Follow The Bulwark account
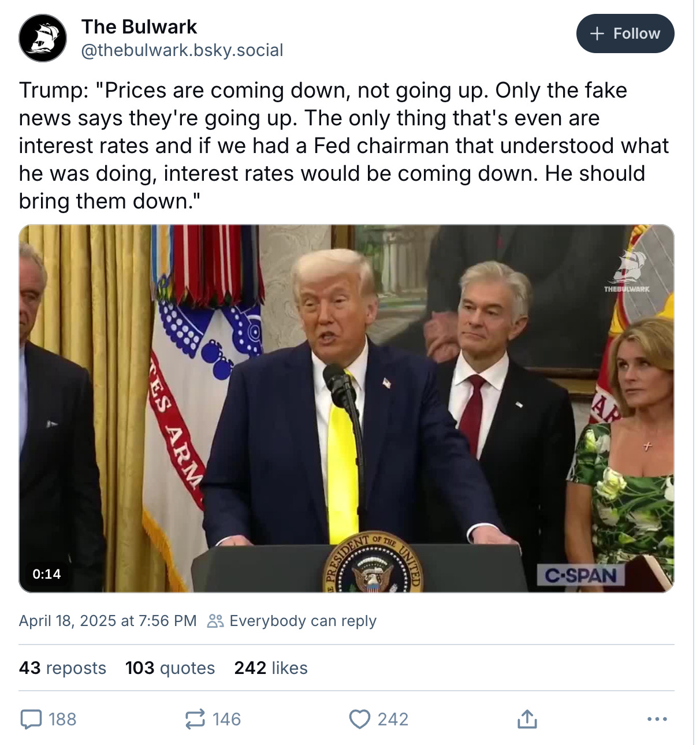This screenshot has width=700, height=745. (625, 33)
